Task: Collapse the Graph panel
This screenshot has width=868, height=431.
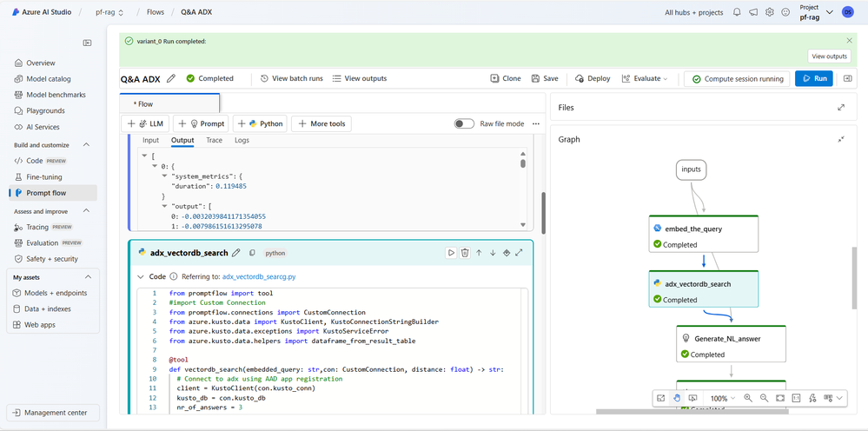Action: point(841,139)
